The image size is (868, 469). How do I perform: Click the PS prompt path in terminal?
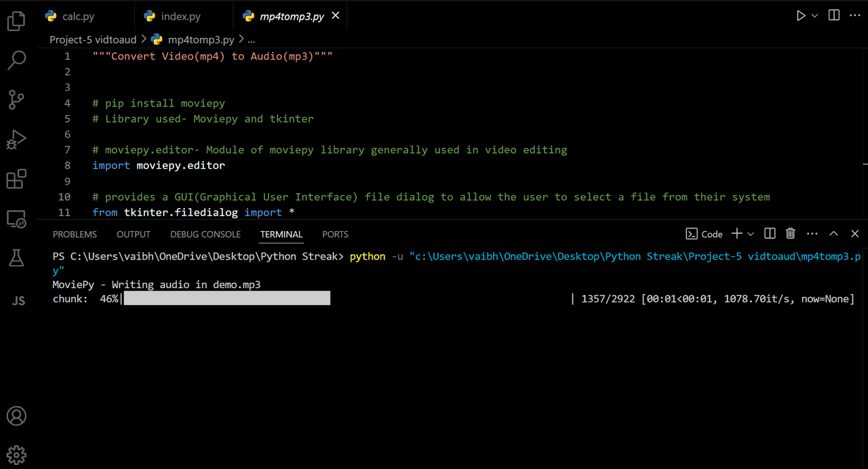coord(198,257)
